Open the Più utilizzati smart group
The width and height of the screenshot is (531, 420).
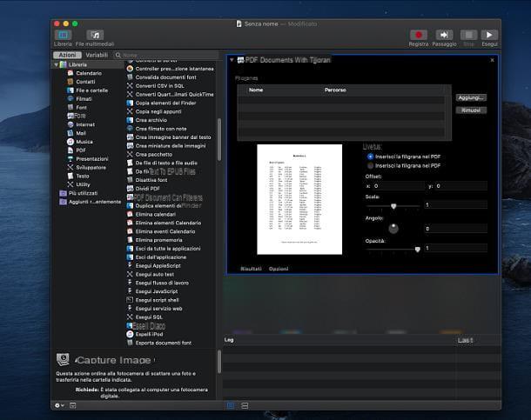(x=78, y=193)
